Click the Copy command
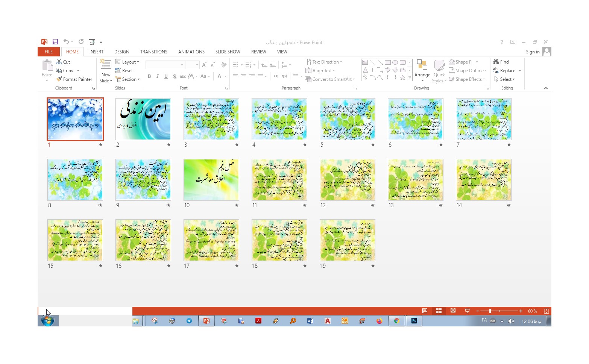This screenshot has height=364, width=589. point(65,70)
